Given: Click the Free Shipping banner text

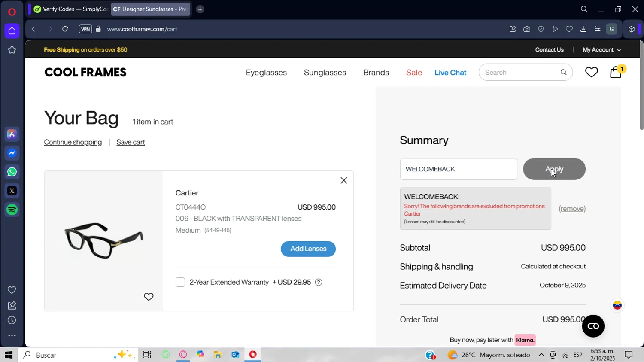Looking at the screenshot, I should [x=85, y=50].
